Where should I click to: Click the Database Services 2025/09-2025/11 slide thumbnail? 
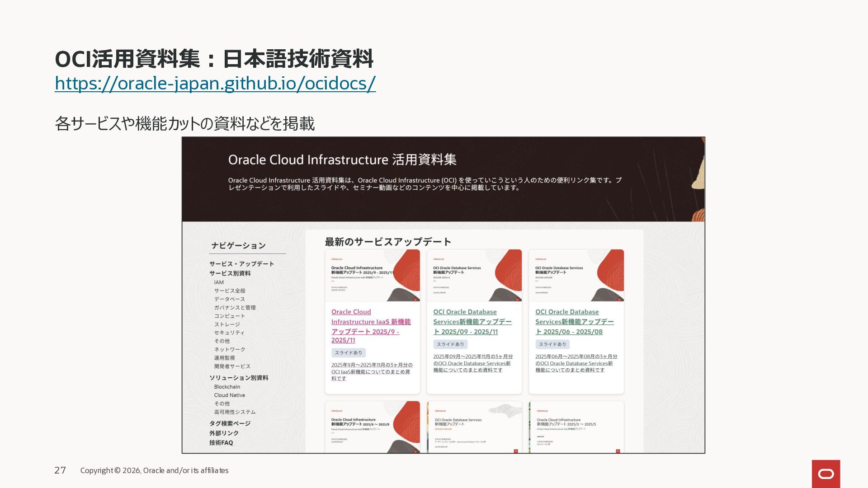(x=474, y=275)
